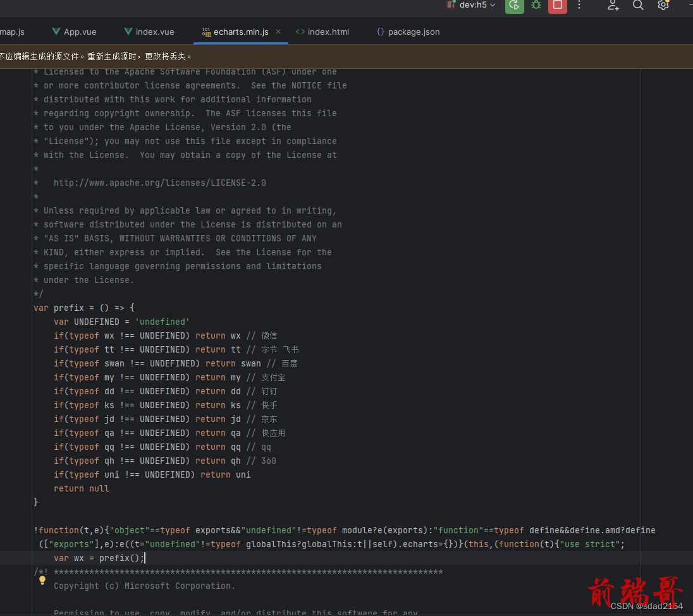Select the echarts.min.js tab
The image size is (693, 616).
click(x=241, y=32)
